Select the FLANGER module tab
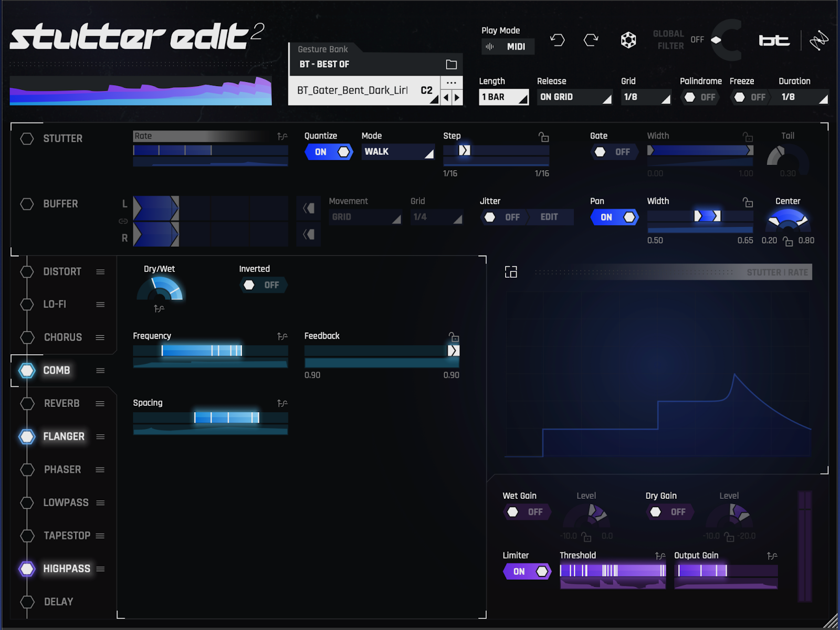 point(64,437)
